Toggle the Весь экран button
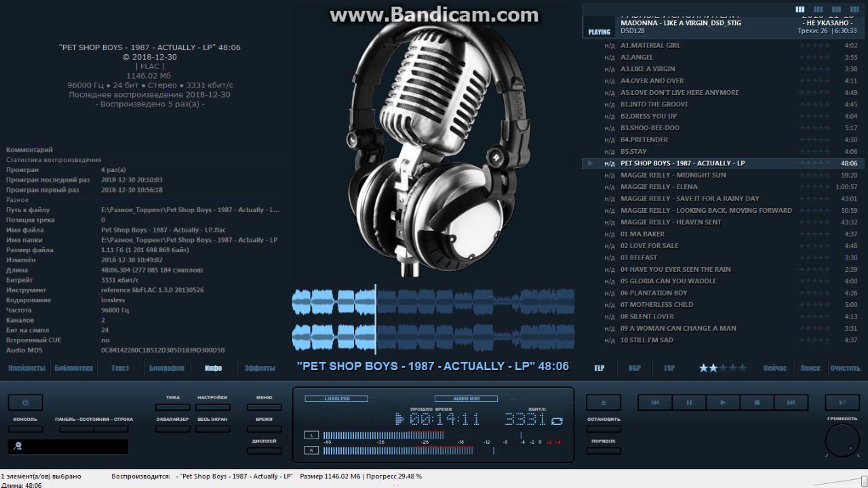The width and height of the screenshot is (868, 488). pyautogui.click(x=213, y=429)
